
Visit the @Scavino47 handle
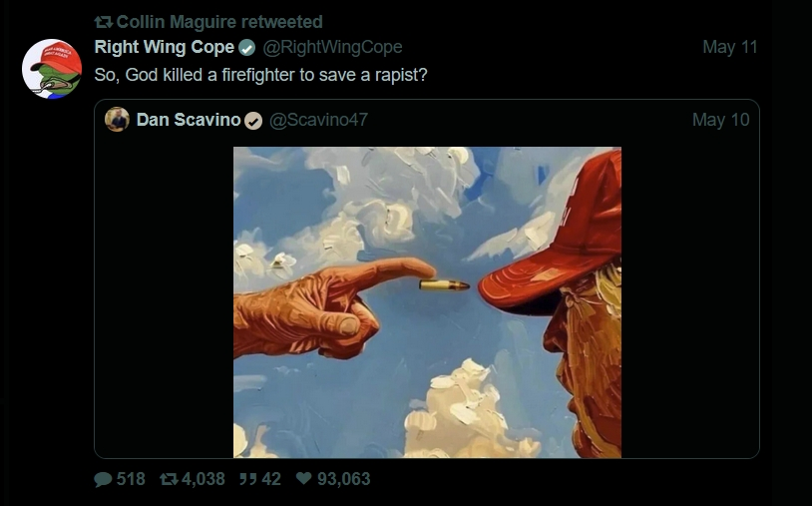(319, 120)
